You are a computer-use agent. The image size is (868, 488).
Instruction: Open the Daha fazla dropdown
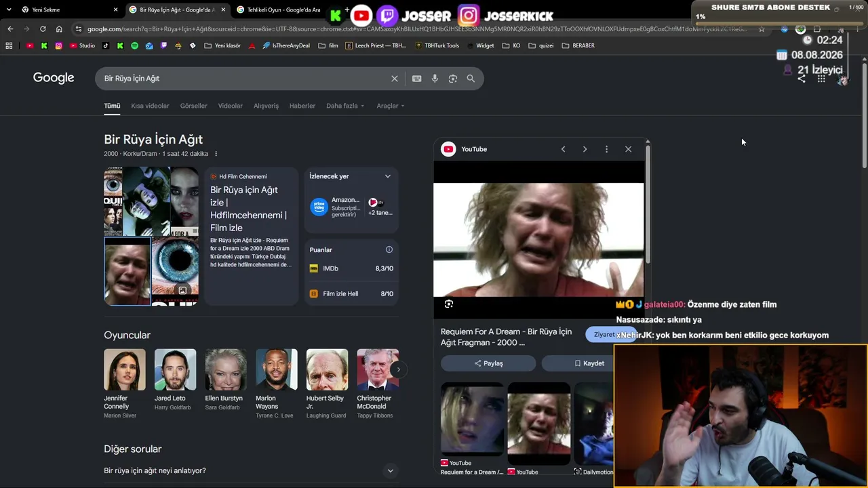pyautogui.click(x=345, y=106)
